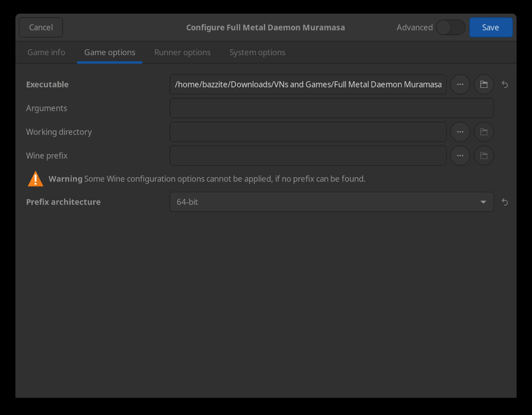Click the orange Warning triangle icon
The height and width of the screenshot is (415, 532).
(x=35, y=179)
